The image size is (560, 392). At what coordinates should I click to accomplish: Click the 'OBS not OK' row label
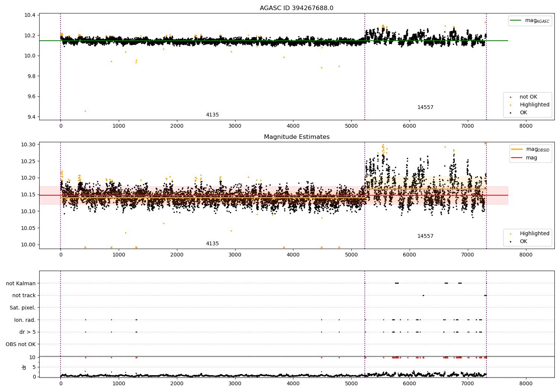click(x=21, y=344)
